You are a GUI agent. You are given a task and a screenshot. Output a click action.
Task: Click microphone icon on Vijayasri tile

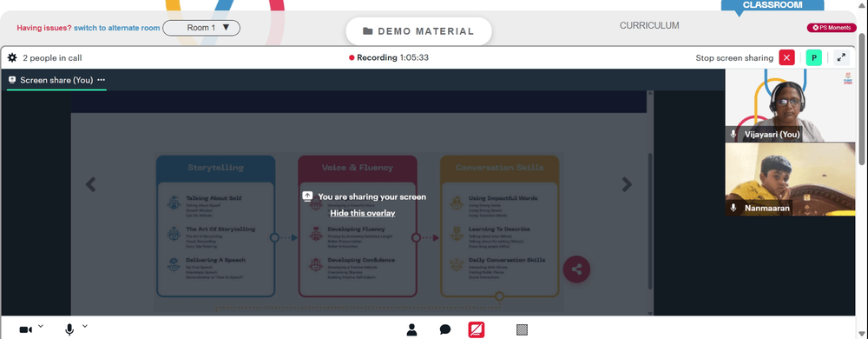coord(733,134)
